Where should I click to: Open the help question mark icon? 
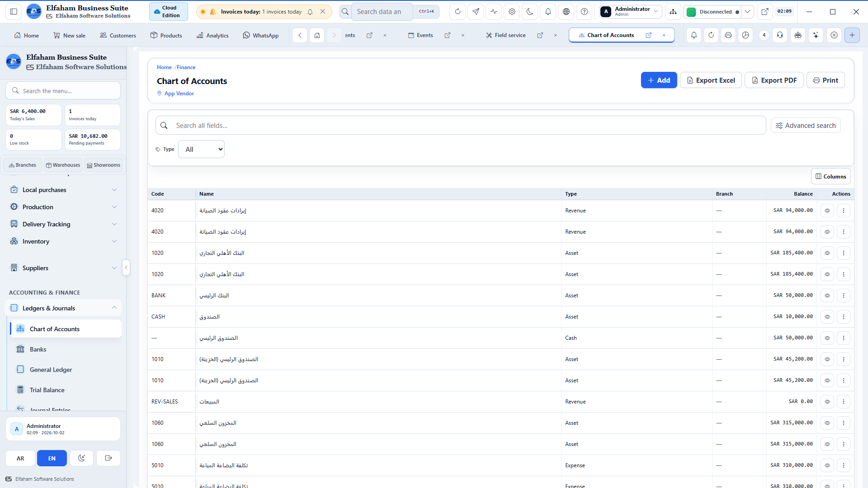click(x=584, y=12)
